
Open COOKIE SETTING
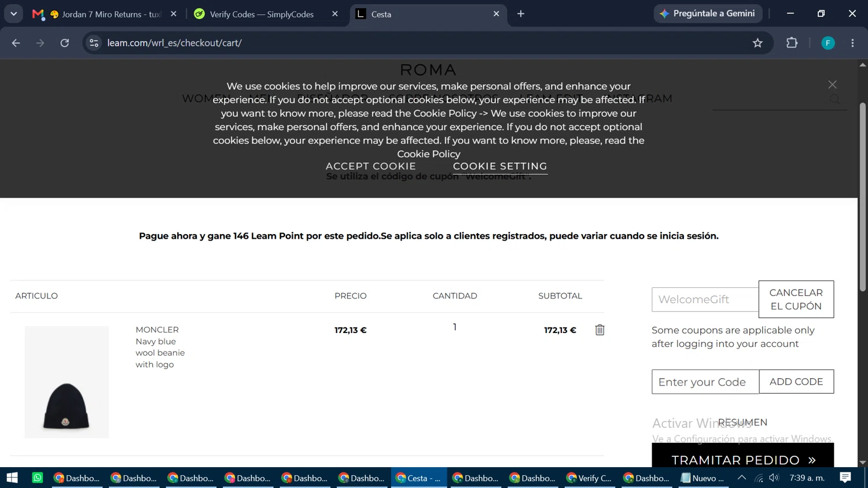(x=500, y=166)
